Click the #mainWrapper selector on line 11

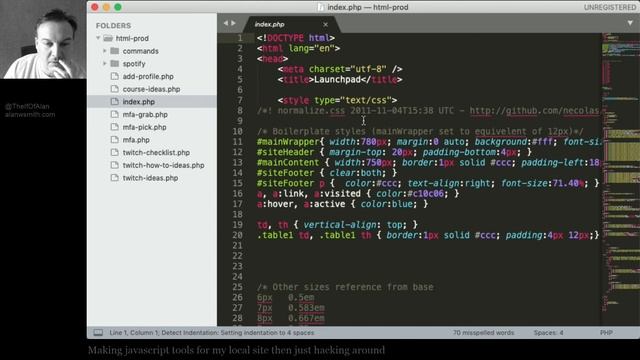pyautogui.click(x=288, y=142)
